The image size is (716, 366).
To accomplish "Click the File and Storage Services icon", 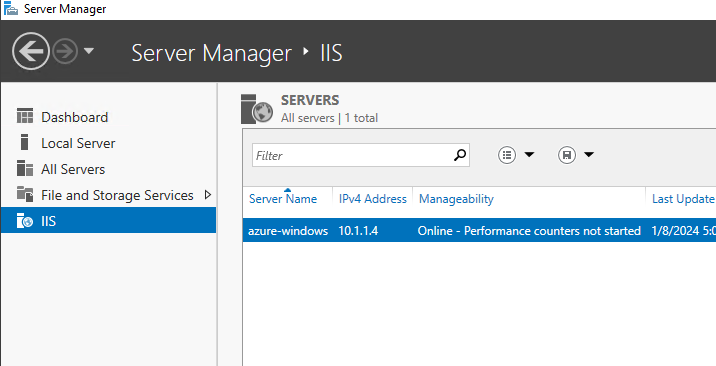I will point(25,194).
